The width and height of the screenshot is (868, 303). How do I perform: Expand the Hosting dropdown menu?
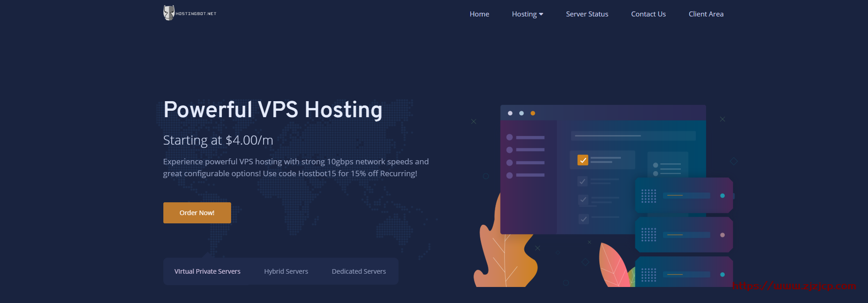pyautogui.click(x=527, y=14)
